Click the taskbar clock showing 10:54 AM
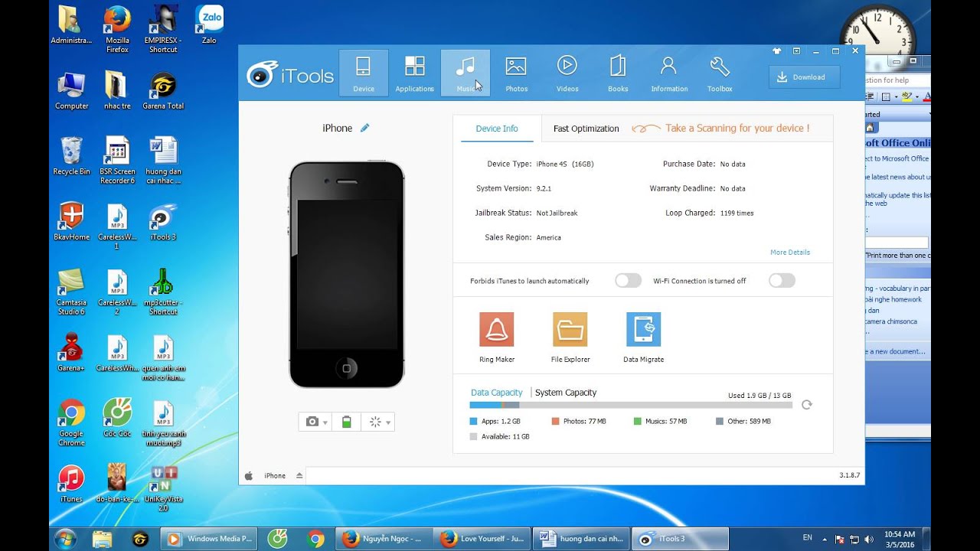This screenshot has width=980, height=551. [899, 539]
